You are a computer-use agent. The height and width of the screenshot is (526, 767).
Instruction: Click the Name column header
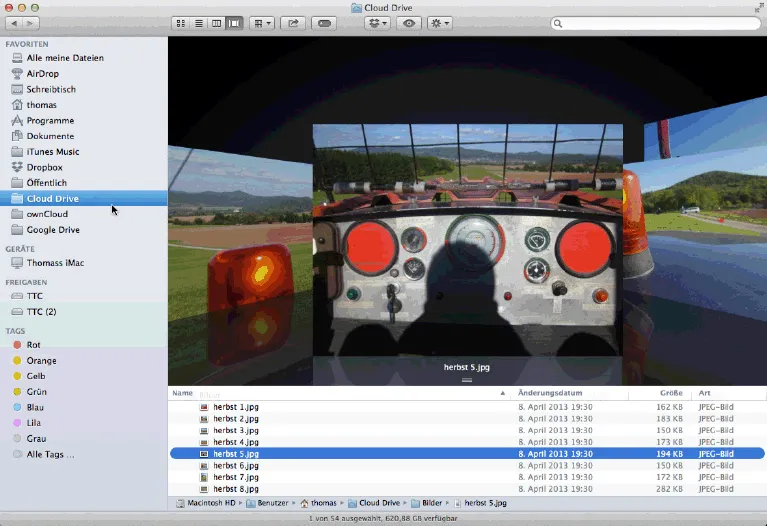tap(183, 394)
